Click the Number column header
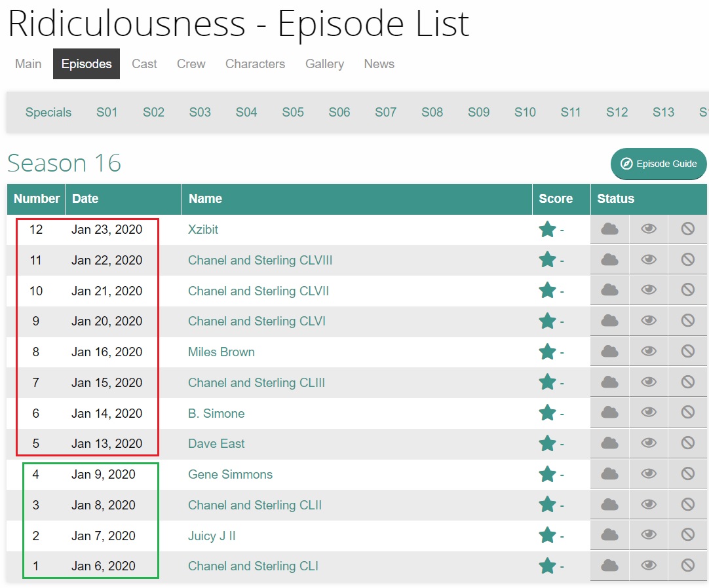This screenshot has height=588, width=709. (37, 198)
